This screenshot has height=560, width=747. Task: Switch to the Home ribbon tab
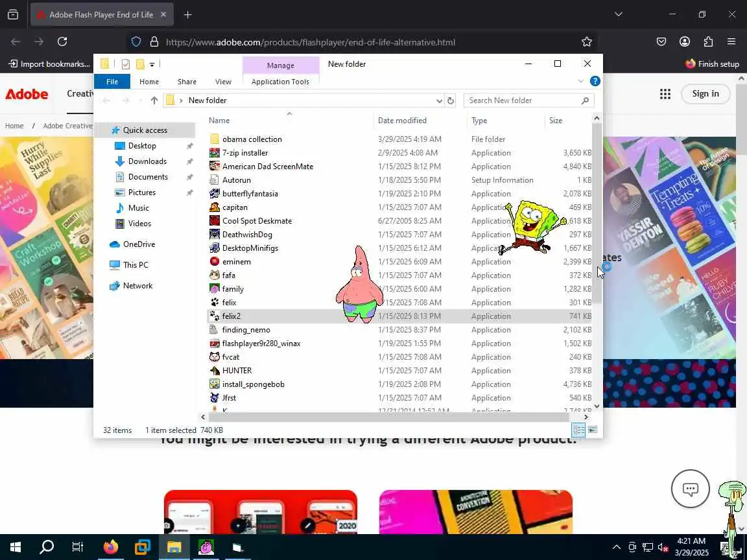[x=149, y=82]
